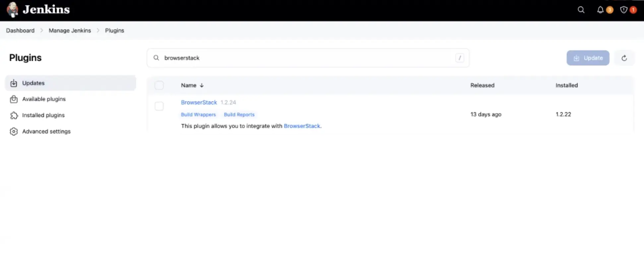Image resolution: width=644 pixels, height=275 pixels.
Task: Open the search magnifier in header
Action: click(x=581, y=10)
